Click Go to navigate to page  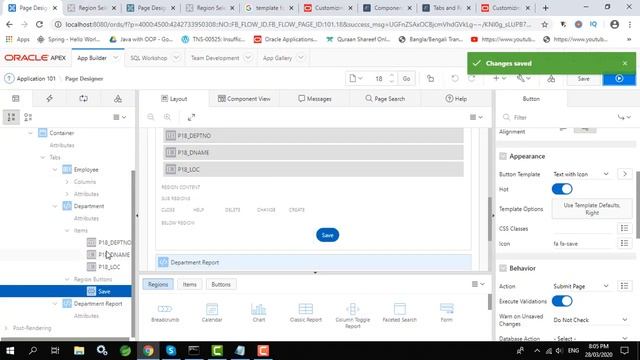coord(406,78)
